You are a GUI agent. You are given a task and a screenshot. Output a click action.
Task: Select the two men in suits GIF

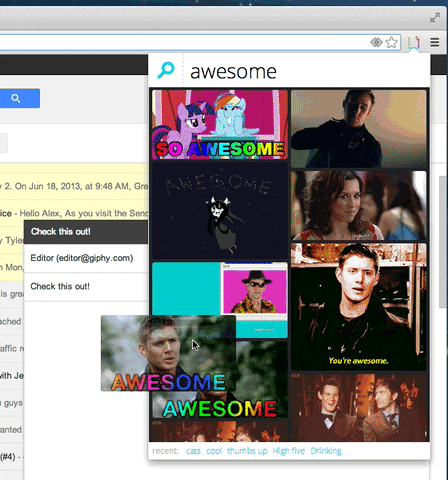coord(359,407)
